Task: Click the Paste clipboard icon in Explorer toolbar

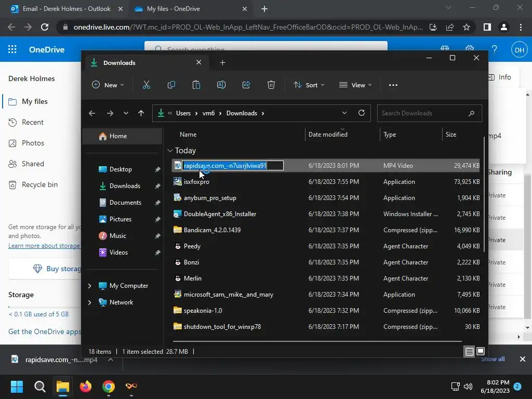Action: click(x=196, y=85)
